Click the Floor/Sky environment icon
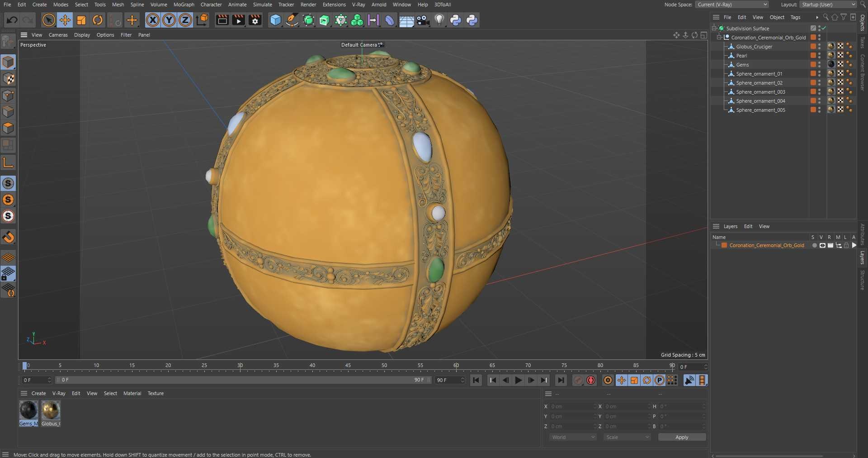The width and height of the screenshot is (868, 458). coord(406,20)
